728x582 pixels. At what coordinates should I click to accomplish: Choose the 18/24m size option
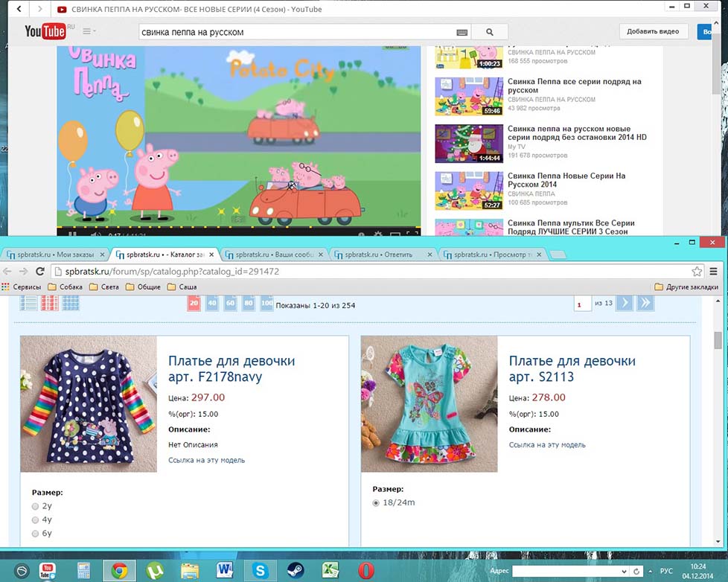coord(376,503)
